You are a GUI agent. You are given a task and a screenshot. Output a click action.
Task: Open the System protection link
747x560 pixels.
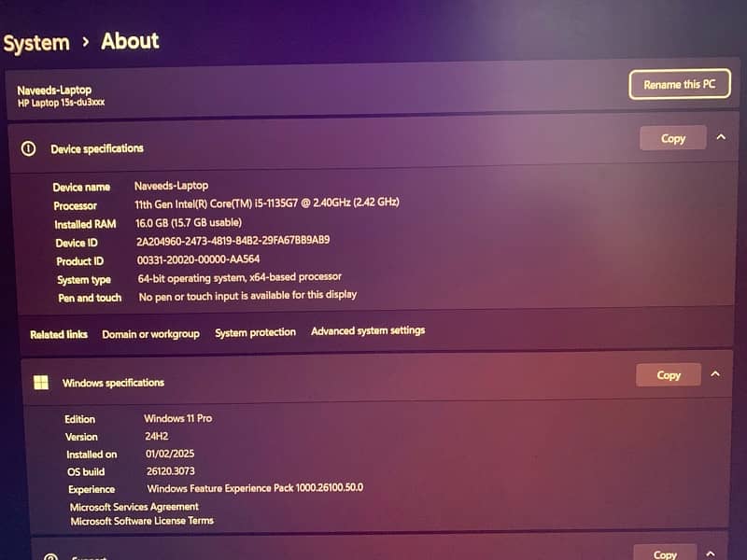click(x=255, y=332)
